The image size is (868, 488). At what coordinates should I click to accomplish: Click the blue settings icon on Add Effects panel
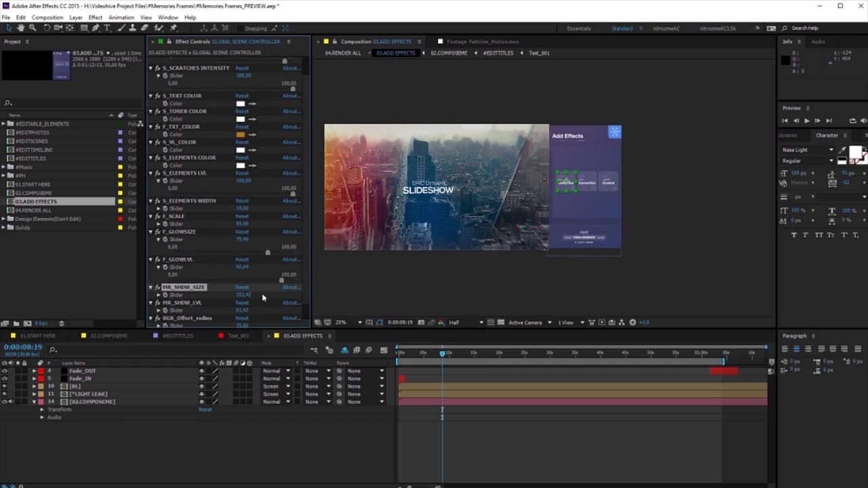[x=614, y=132]
